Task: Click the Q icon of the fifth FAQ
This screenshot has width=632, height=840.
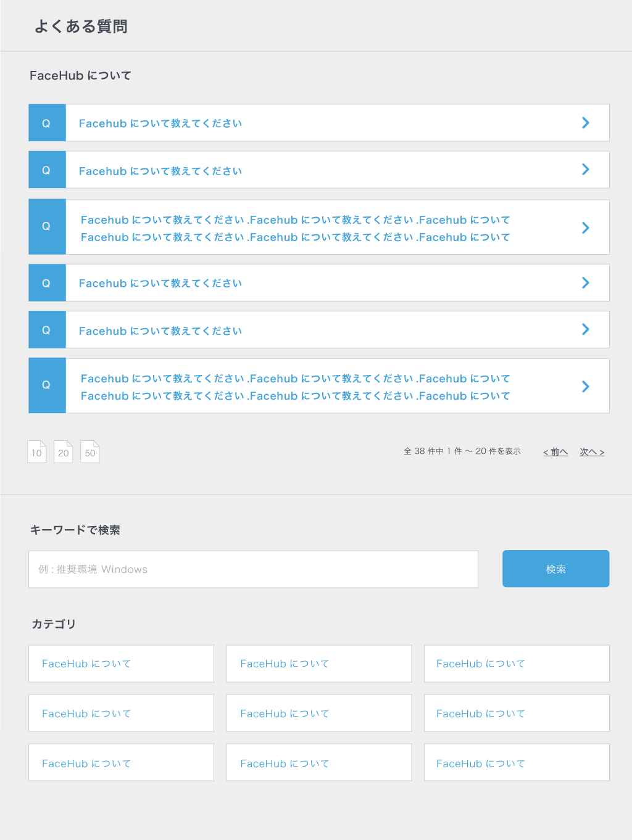Action: coord(46,330)
